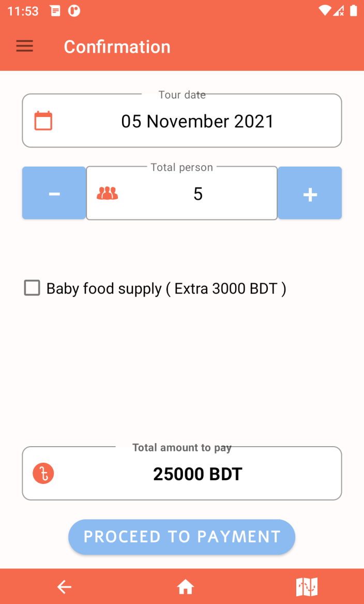Open the tour date field
364x604 pixels.
point(198,120)
